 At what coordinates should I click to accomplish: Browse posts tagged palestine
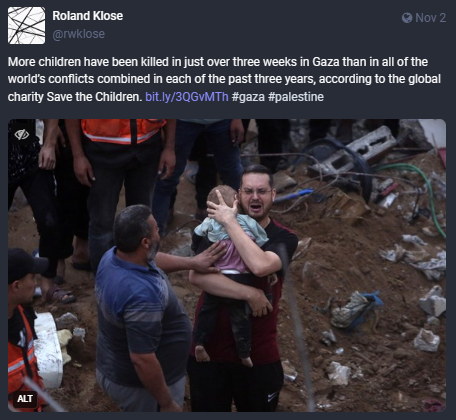(296, 97)
